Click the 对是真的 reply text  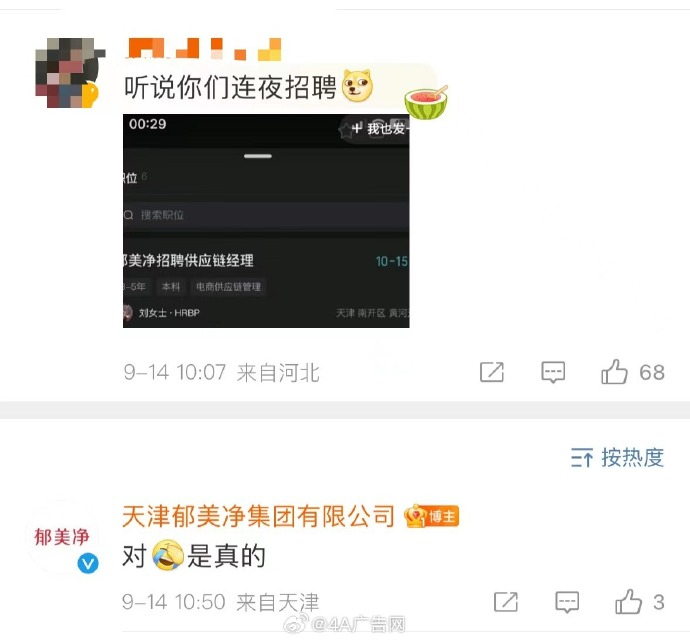(194, 555)
